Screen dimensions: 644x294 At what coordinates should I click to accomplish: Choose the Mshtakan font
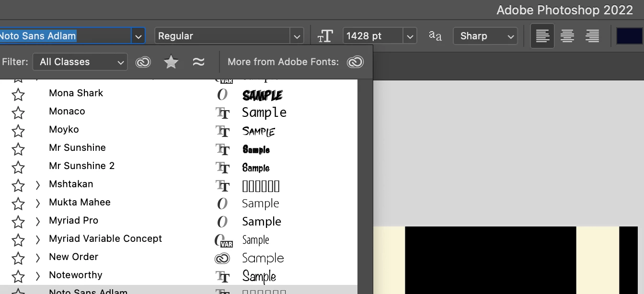(71, 184)
